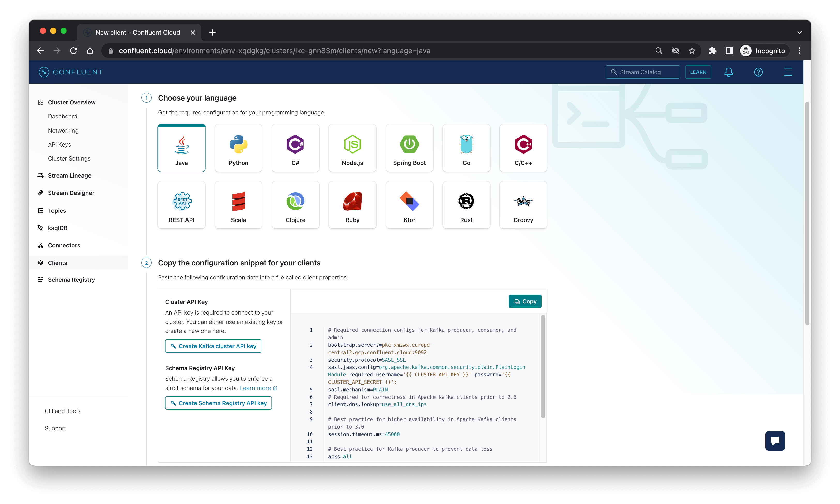
Task: Open API Keys in sidebar
Action: [59, 144]
